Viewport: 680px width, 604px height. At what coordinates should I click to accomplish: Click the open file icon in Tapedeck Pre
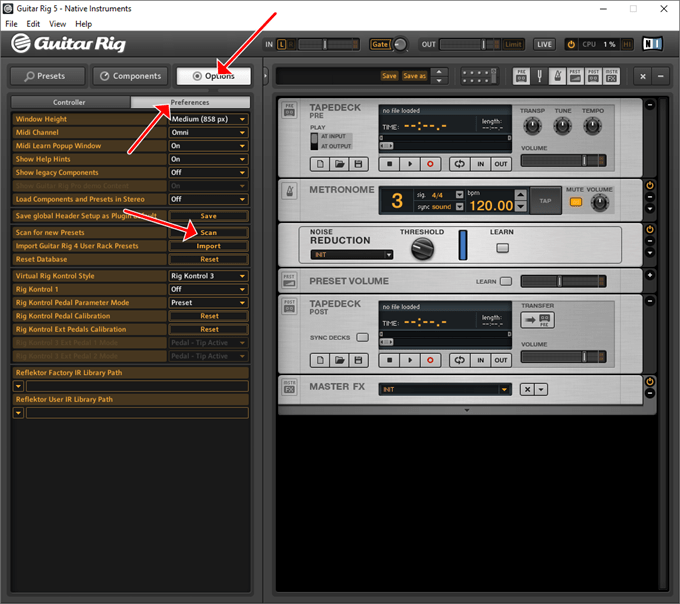[339, 164]
